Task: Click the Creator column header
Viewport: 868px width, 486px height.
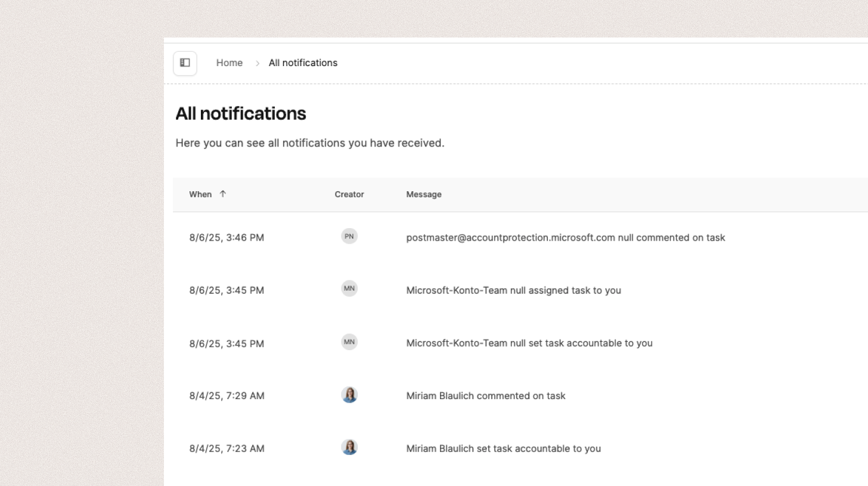Action: tap(349, 194)
